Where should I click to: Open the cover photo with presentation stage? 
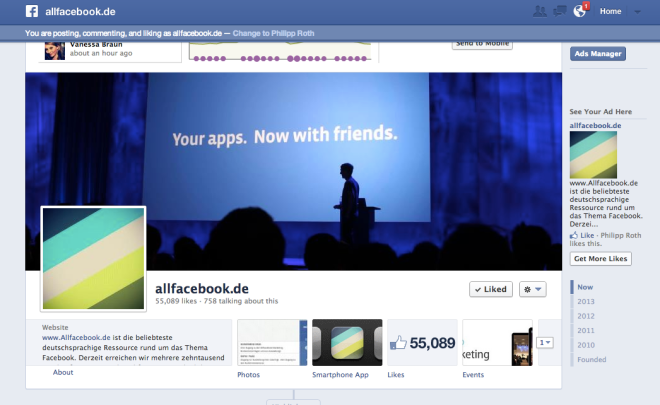click(293, 171)
